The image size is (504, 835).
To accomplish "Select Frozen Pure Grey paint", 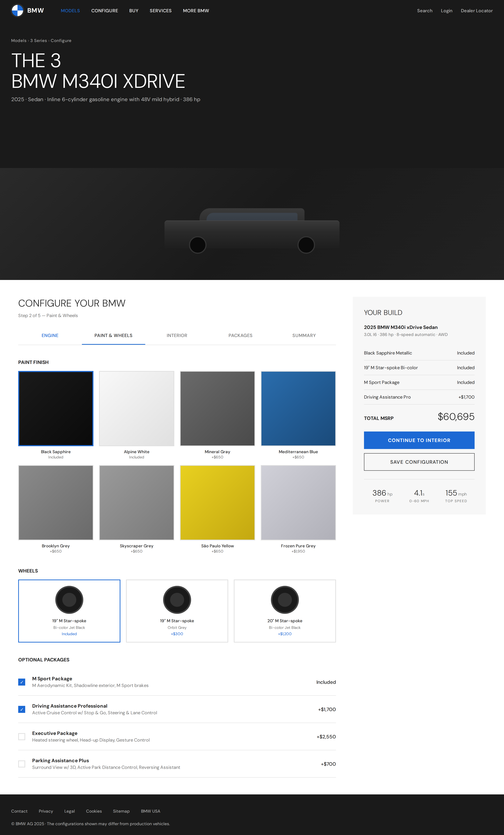I will click(298, 503).
